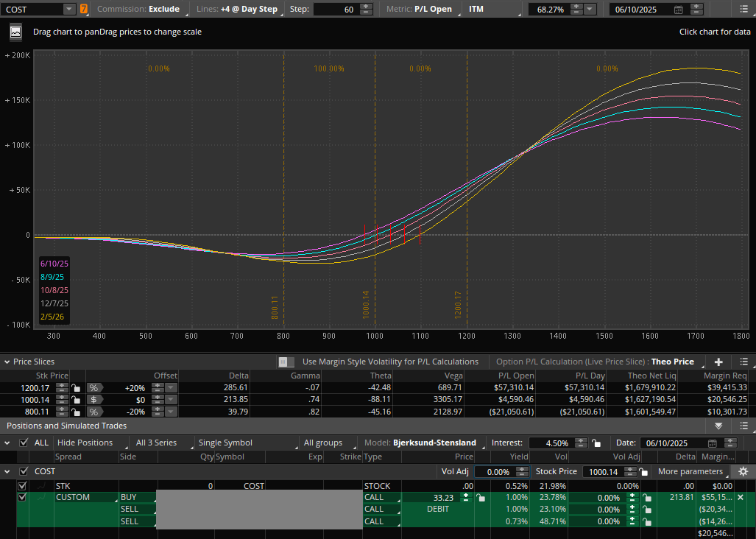This screenshot has height=539, width=756.
Task: Open the symbol dropdown arrow next to COST
Action: tap(69, 9)
